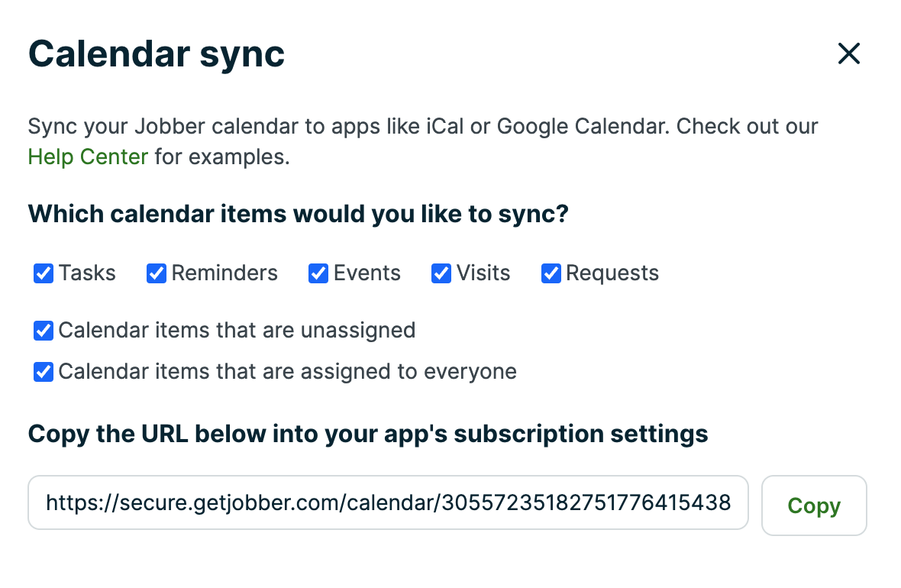Open the Help Center link
901x588 pixels.
[87, 156]
